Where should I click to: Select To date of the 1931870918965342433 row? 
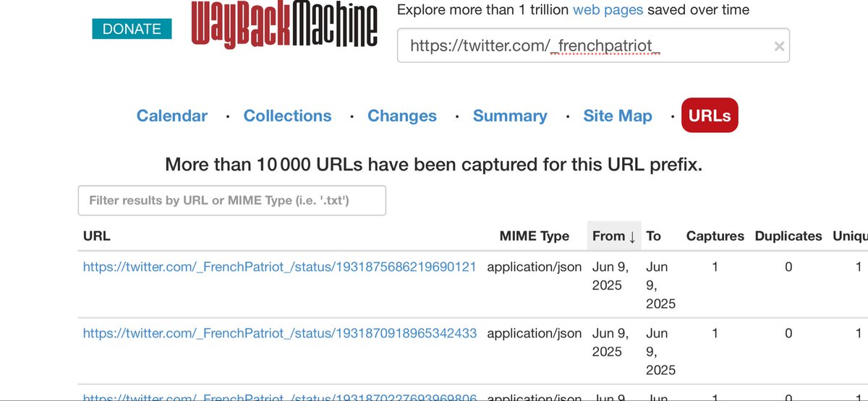(x=661, y=351)
